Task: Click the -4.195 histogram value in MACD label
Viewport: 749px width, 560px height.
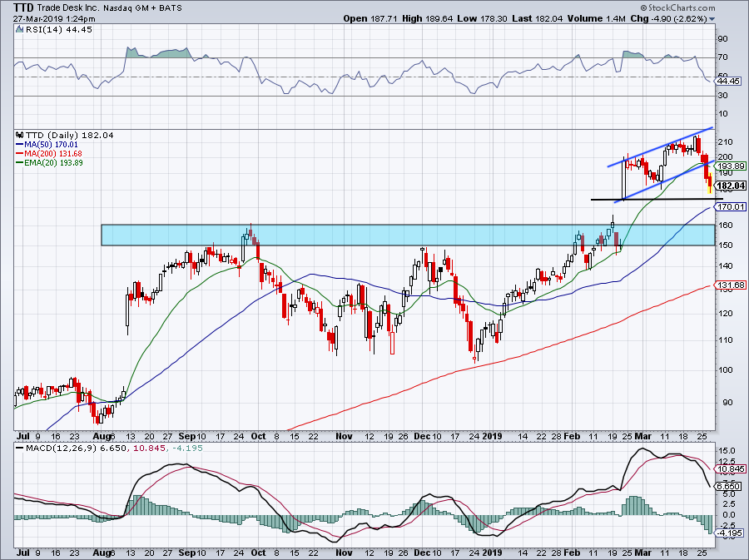Action: point(186,448)
